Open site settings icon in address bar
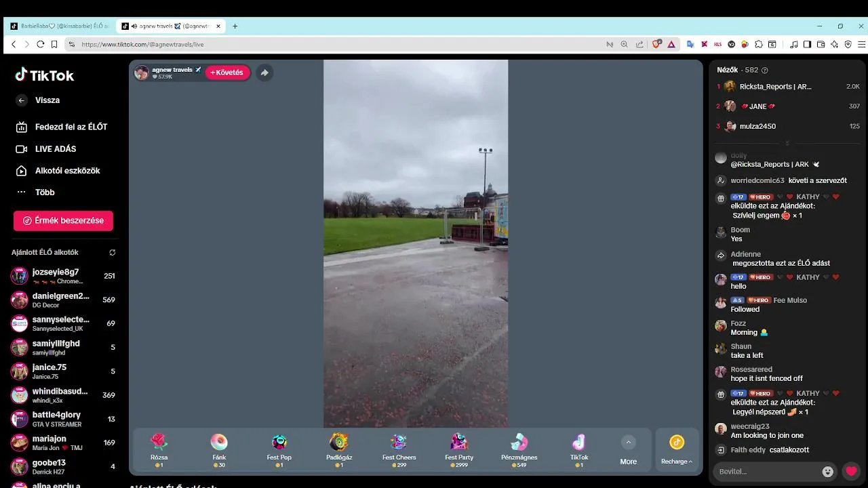Image resolution: width=868 pixels, height=488 pixels. [72, 44]
